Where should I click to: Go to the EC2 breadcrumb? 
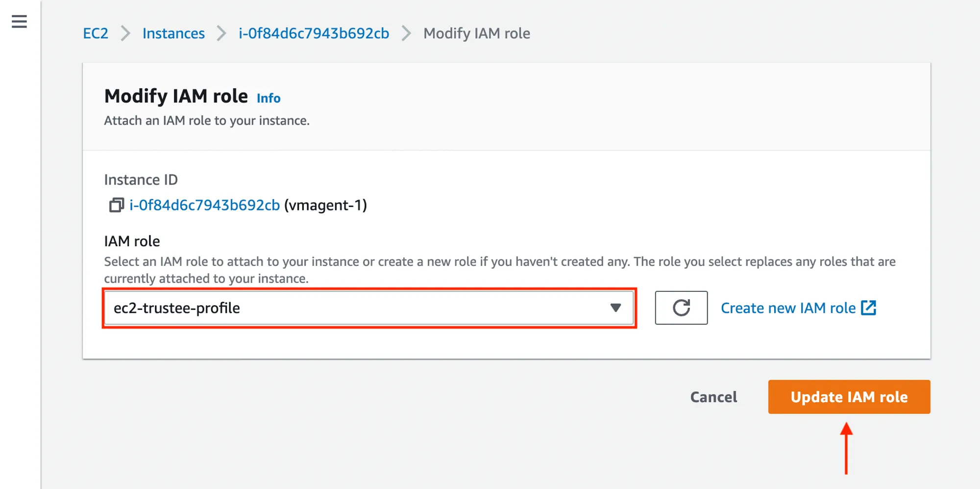[x=96, y=33]
